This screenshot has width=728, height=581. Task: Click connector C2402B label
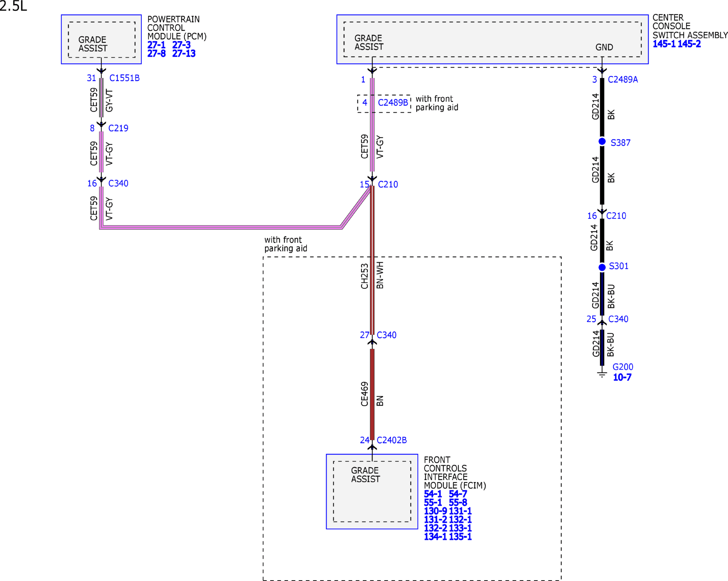pos(392,440)
